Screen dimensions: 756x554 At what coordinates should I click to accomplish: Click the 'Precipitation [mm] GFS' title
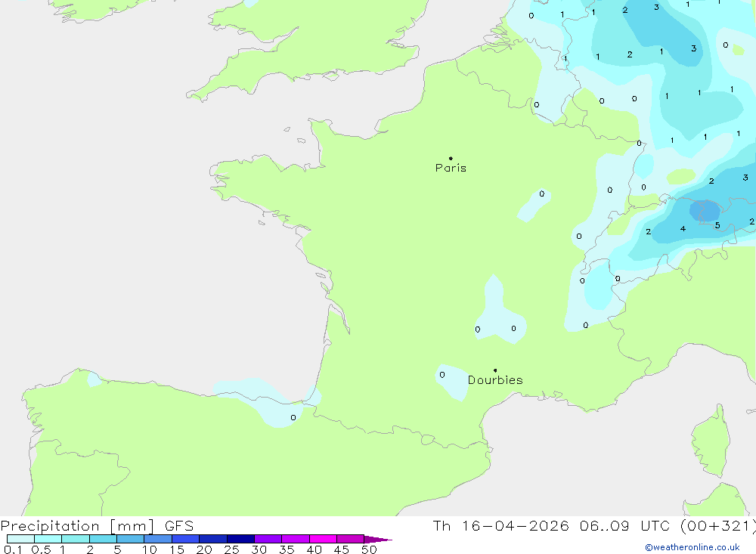click(97, 525)
